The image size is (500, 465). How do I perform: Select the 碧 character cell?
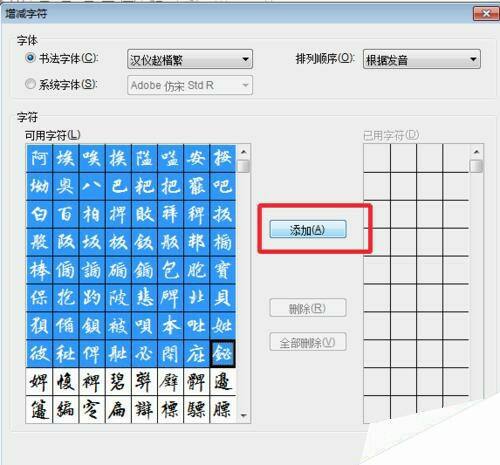118,382
